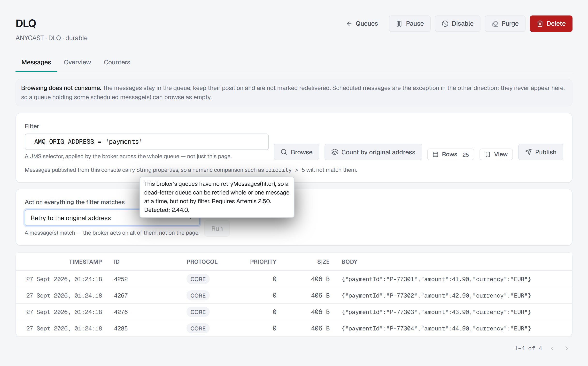Image resolution: width=588 pixels, height=366 pixels.
Task: Sort by the TIMESTAMP column header
Action: 85,262
